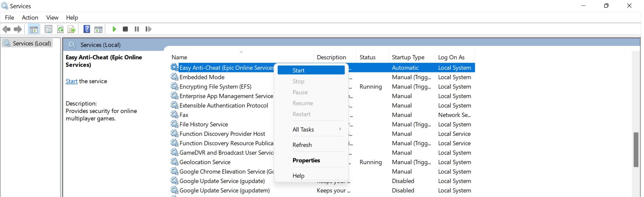Sort by the Status column header
Screen dimensions: 644x197
click(373, 57)
